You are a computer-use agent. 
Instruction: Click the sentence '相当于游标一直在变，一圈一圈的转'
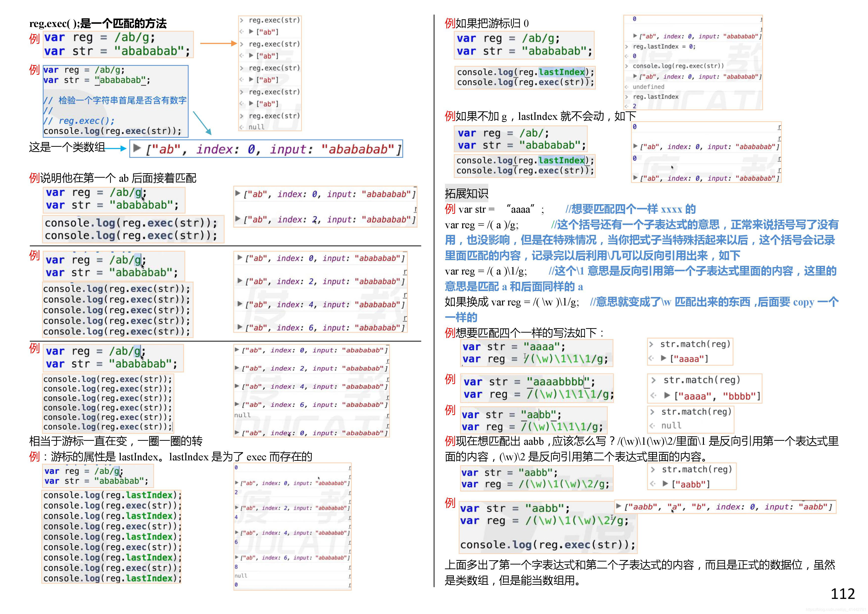pyautogui.click(x=116, y=441)
